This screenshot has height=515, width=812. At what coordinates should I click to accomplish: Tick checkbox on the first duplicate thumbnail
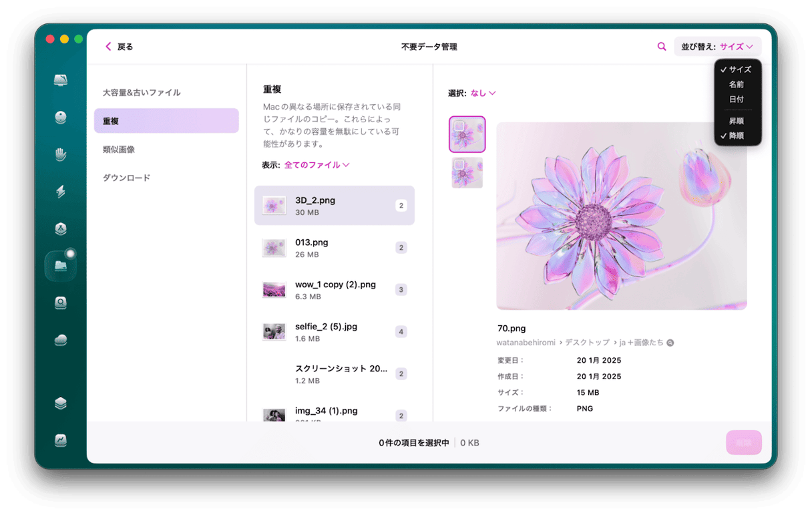(x=459, y=126)
